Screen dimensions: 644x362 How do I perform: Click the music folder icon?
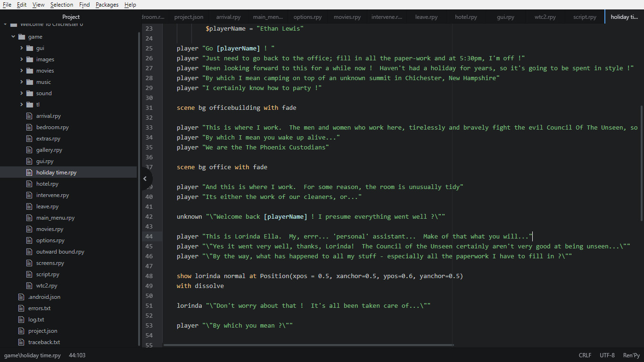point(29,82)
